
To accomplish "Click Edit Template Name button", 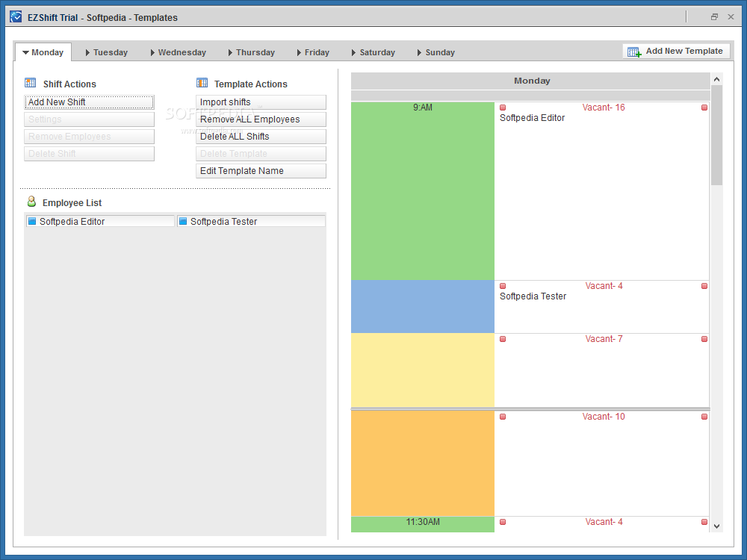I will [261, 170].
